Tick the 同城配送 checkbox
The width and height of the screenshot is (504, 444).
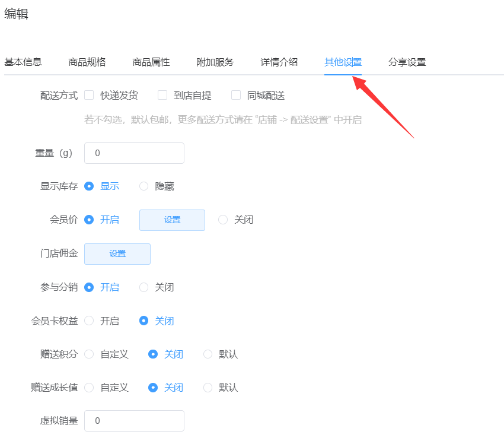236,95
